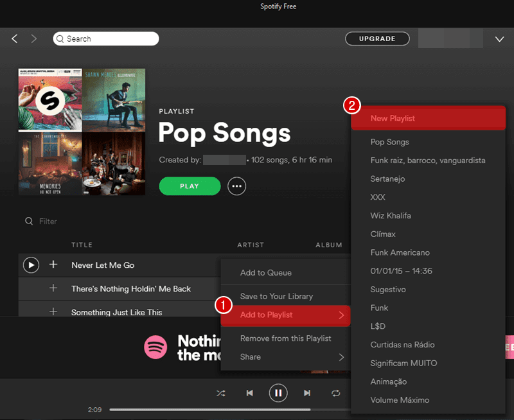Expand the user account dropdown chevron
The image size is (514, 420).
pyautogui.click(x=499, y=39)
